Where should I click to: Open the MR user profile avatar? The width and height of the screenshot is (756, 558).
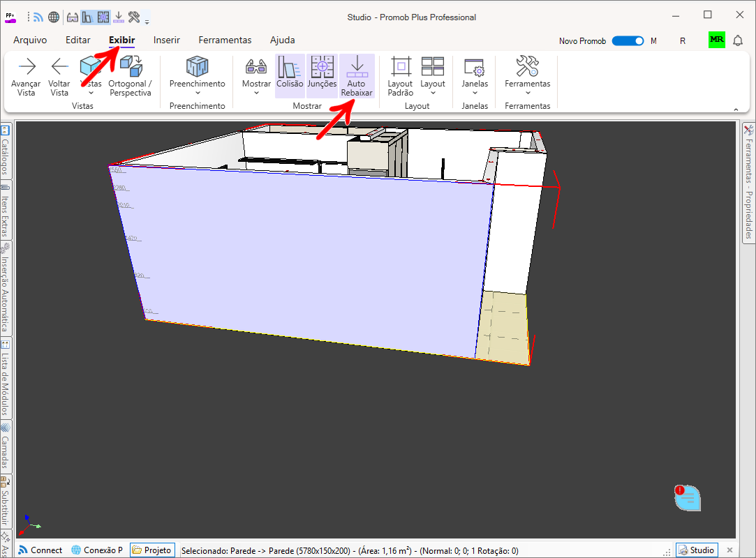coord(716,40)
